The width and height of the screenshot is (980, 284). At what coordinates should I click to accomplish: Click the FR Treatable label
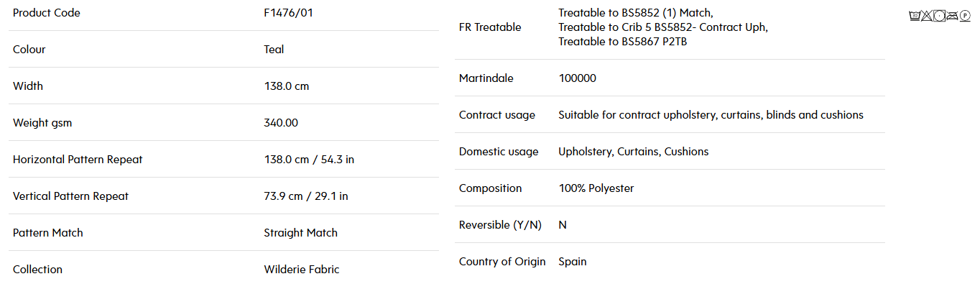490,27
